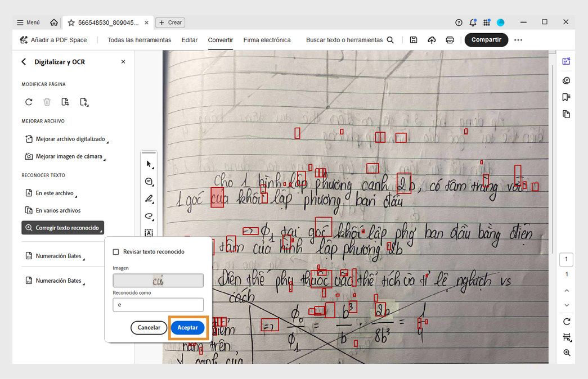Expand the Mejorar imagen de cámara options

(x=63, y=156)
